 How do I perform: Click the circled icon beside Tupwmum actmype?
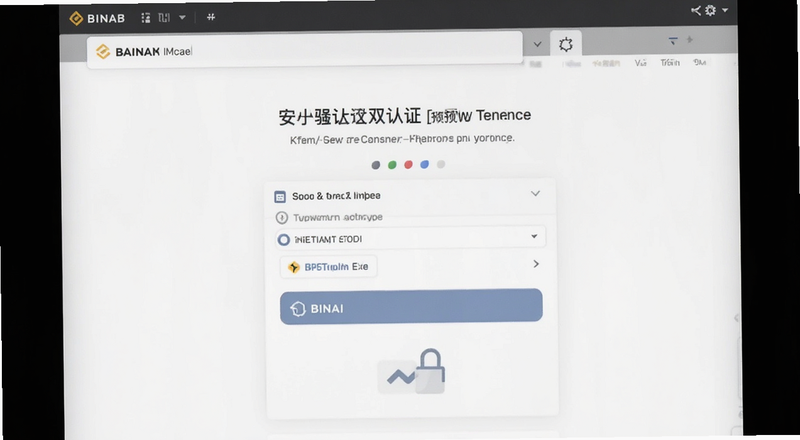pos(282,217)
